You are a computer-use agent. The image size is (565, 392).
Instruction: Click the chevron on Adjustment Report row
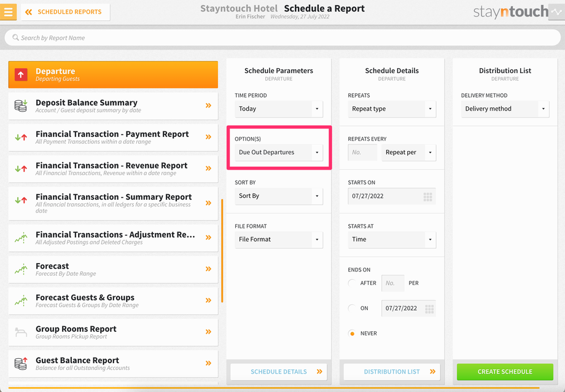208,237
